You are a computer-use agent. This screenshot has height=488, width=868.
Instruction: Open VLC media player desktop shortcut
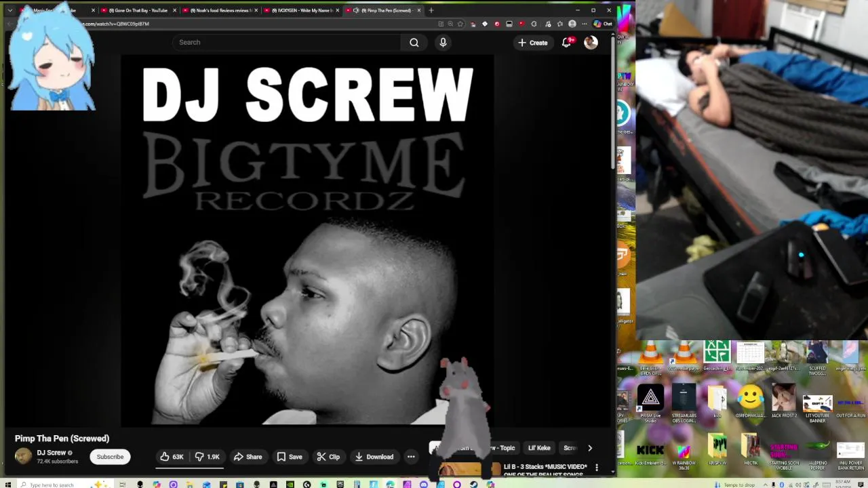684,357
